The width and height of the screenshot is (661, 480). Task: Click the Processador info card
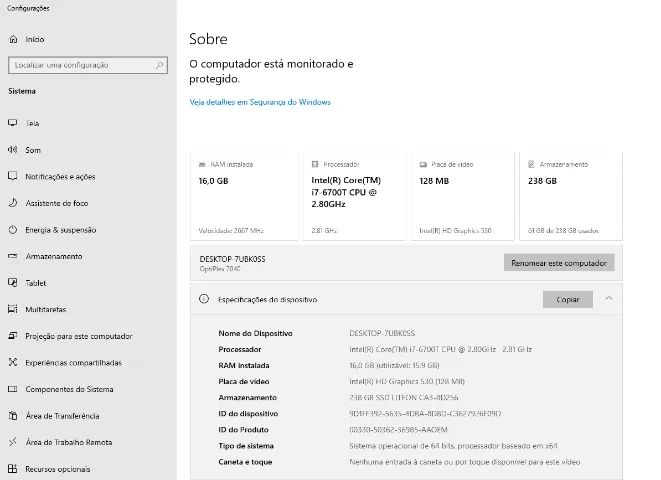tap(353, 197)
